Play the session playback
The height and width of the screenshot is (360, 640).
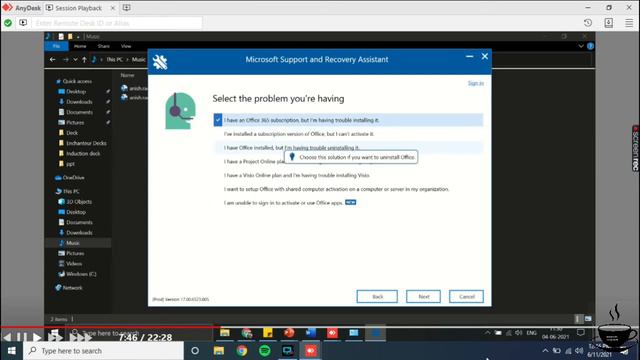tap(37, 337)
